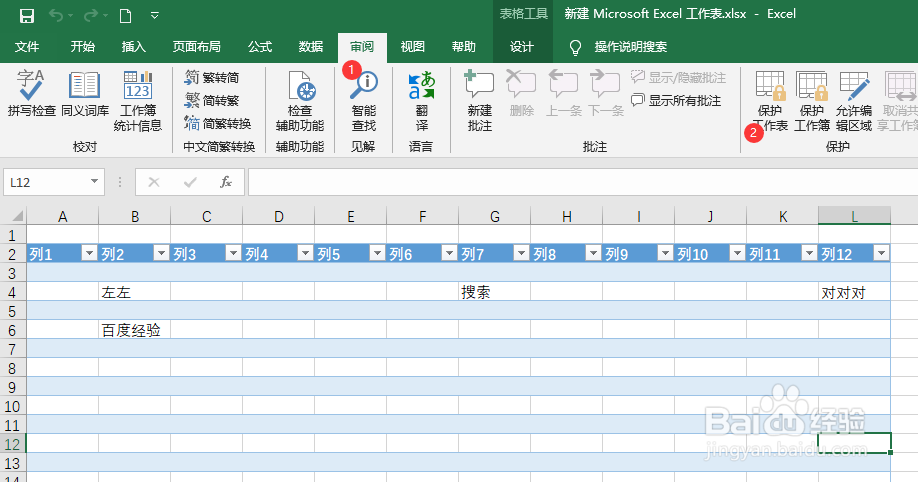
Task: Show 工作簿统计信息 workbook statistics
Action: (x=138, y=101)
